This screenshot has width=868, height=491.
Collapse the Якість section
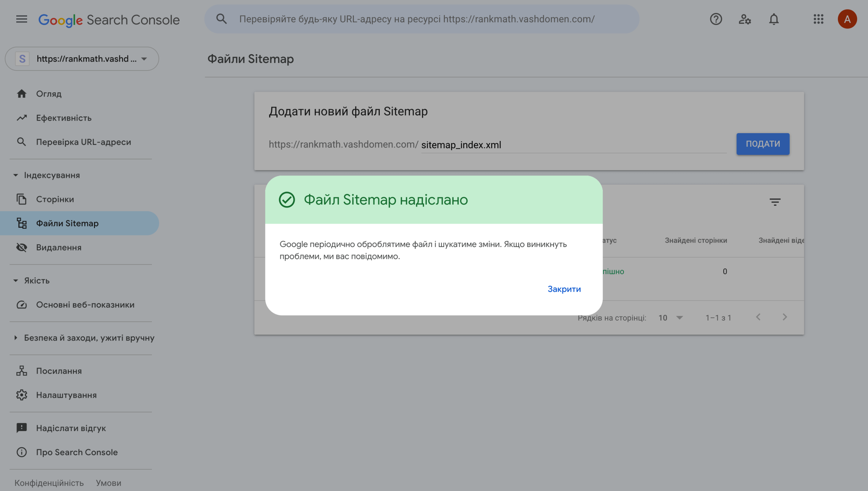point(16,280)
